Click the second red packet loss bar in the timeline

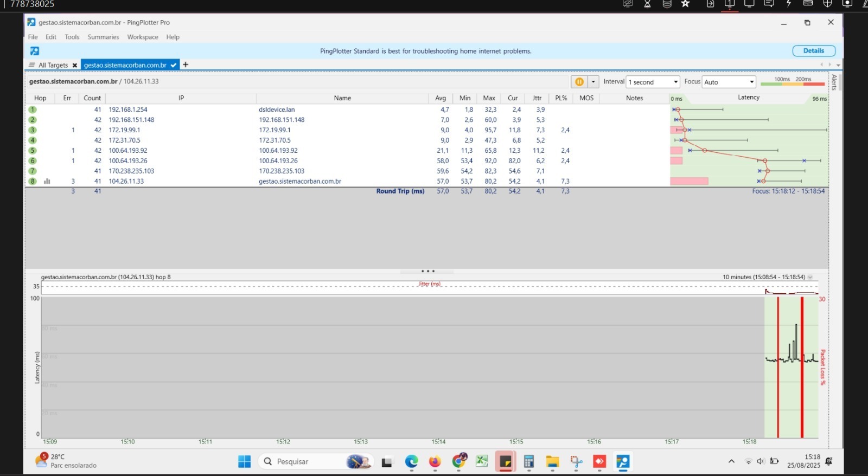802,368
